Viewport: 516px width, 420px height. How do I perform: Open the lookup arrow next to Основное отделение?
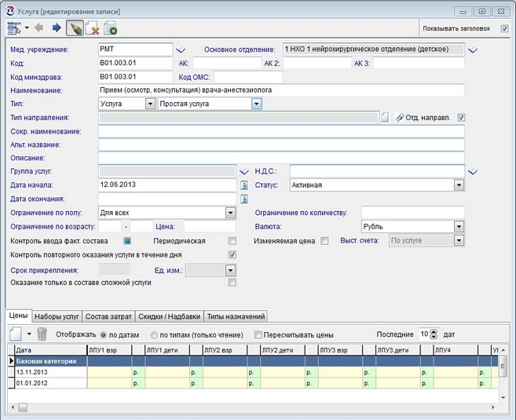[473, 50]
